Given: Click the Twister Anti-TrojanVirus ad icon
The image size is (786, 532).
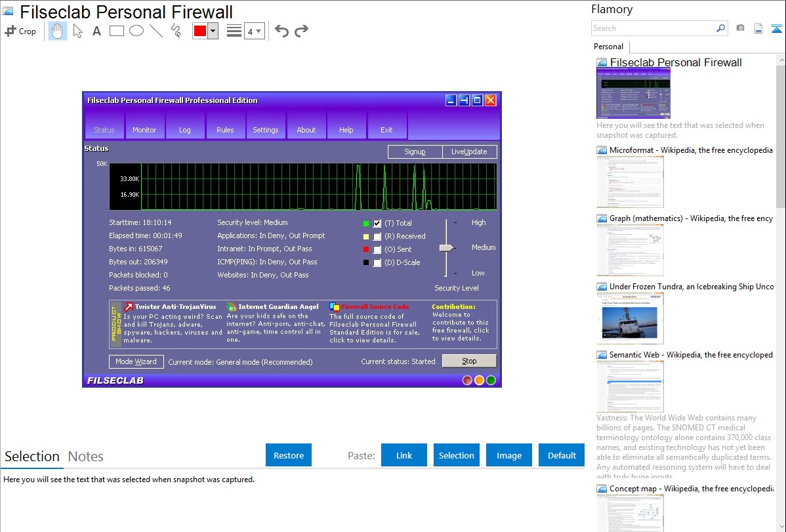Looking at the screenshot, I should (129, 307).
